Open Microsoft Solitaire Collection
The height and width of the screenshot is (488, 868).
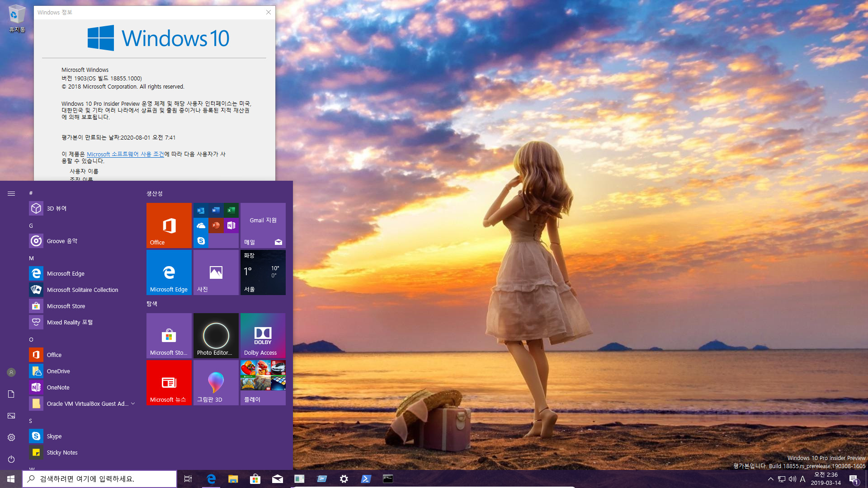click(x=81, y=290)
